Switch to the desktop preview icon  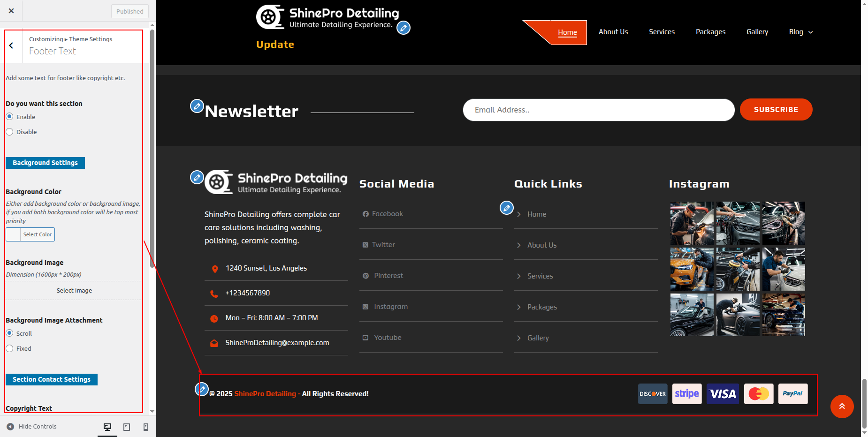coord(107,427)
